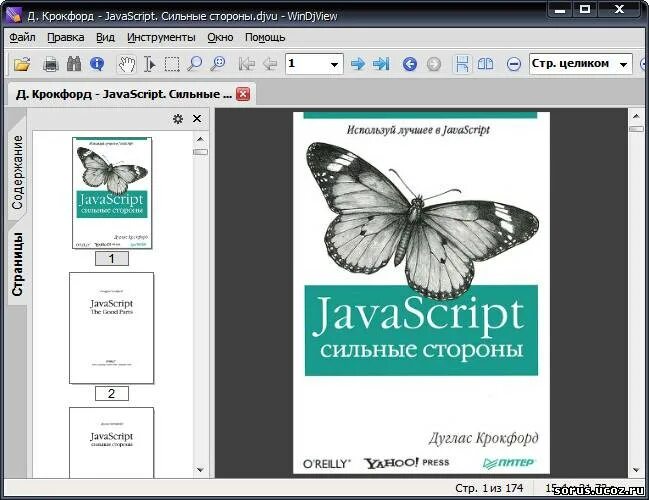This screenshot has height=500, width=649.
Task: Toggle facing pages book layout icon
Action: 485,64
